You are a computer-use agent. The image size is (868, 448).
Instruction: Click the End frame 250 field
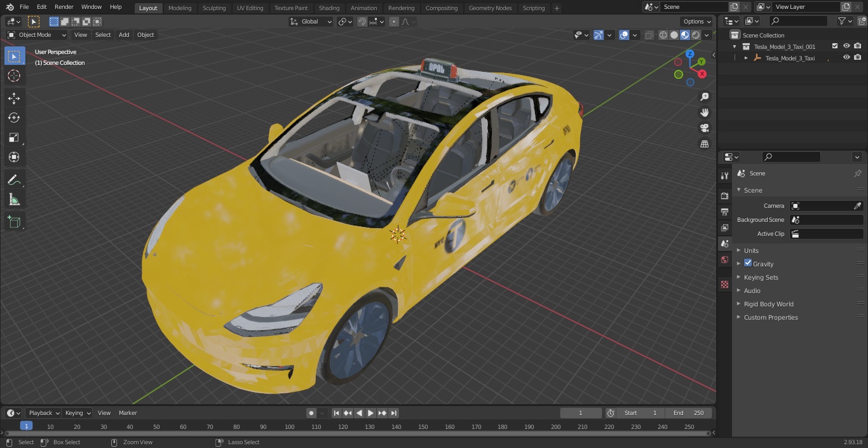[688, 413]
